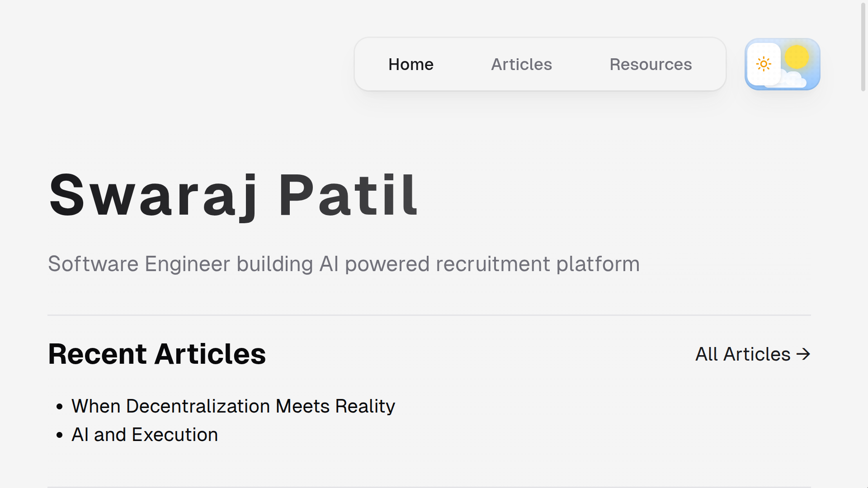This screenshot has width=868, height=488.
Task: Toggle dark mode using the theme switch
Action: point(782,64)
